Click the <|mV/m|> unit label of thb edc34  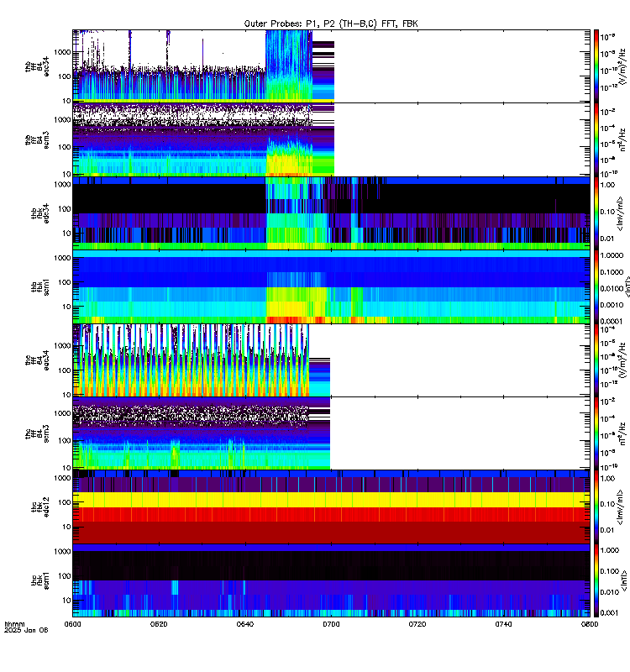coord(620,213)
